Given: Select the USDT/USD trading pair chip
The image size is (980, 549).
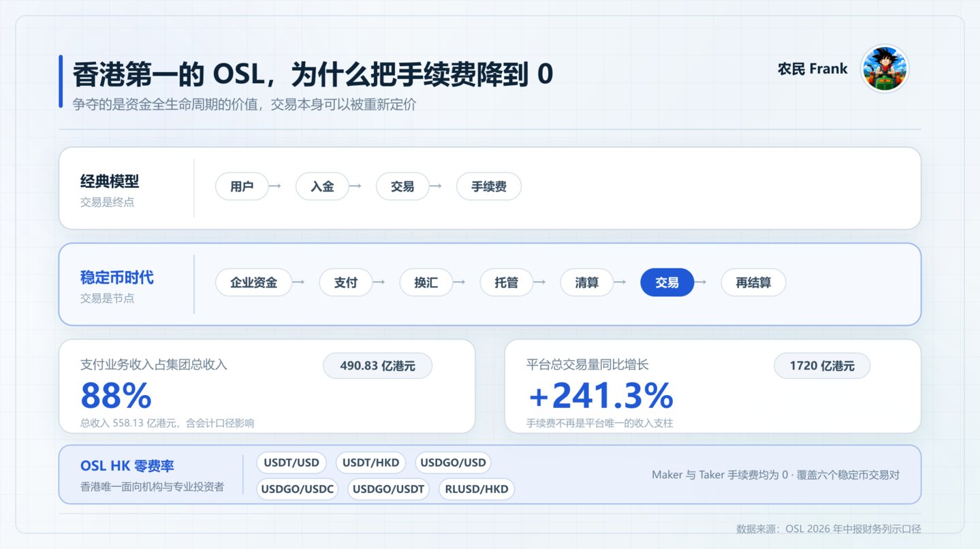Looking at the screenshot, I should point(291,463).
